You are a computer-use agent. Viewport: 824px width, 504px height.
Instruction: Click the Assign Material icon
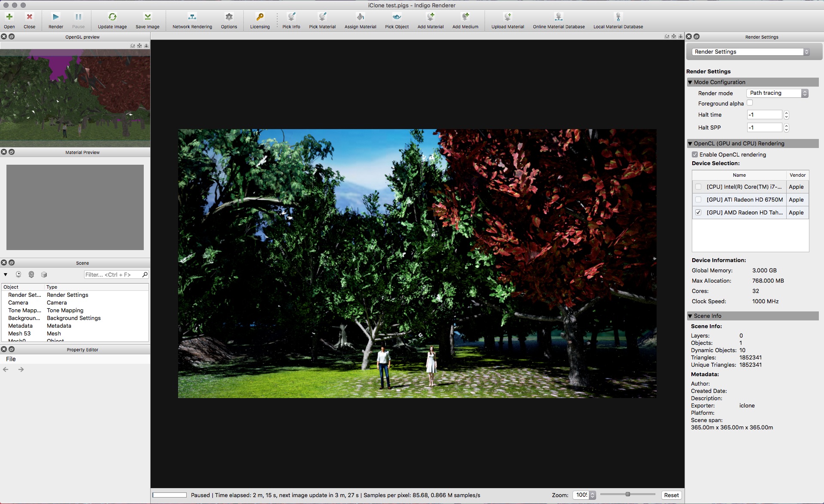coord(360,17)
